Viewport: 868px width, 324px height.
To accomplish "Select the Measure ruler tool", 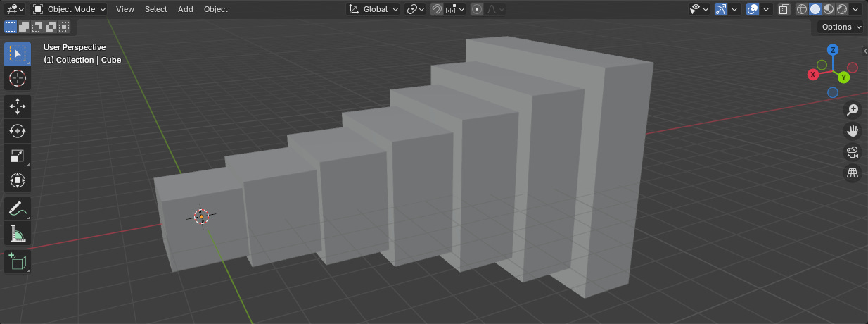I will 18,233.
